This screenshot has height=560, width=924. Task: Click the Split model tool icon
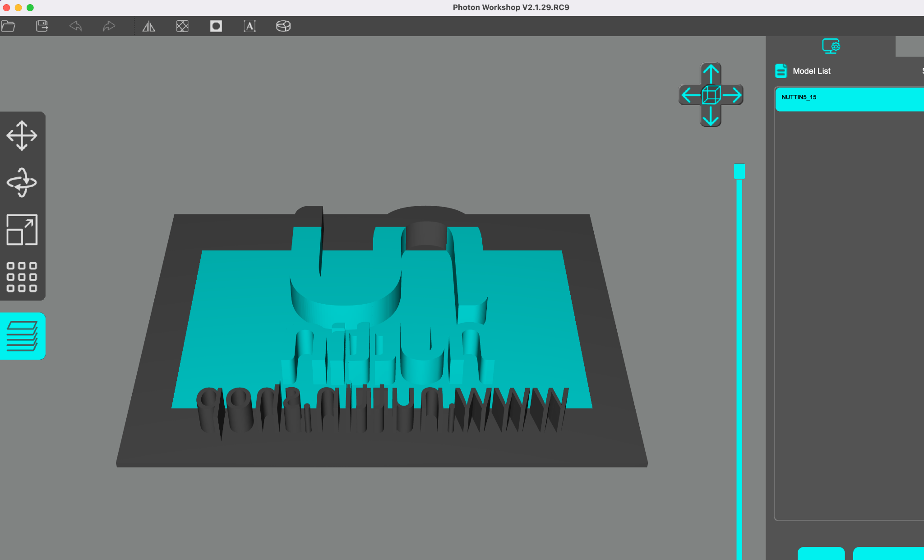(283, 26)
